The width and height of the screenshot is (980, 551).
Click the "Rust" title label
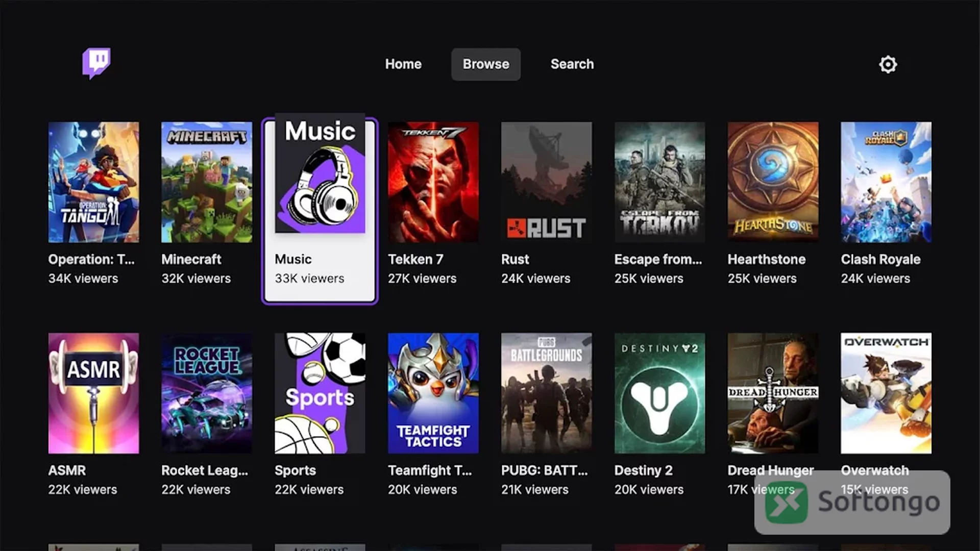[x=515, y=259]
